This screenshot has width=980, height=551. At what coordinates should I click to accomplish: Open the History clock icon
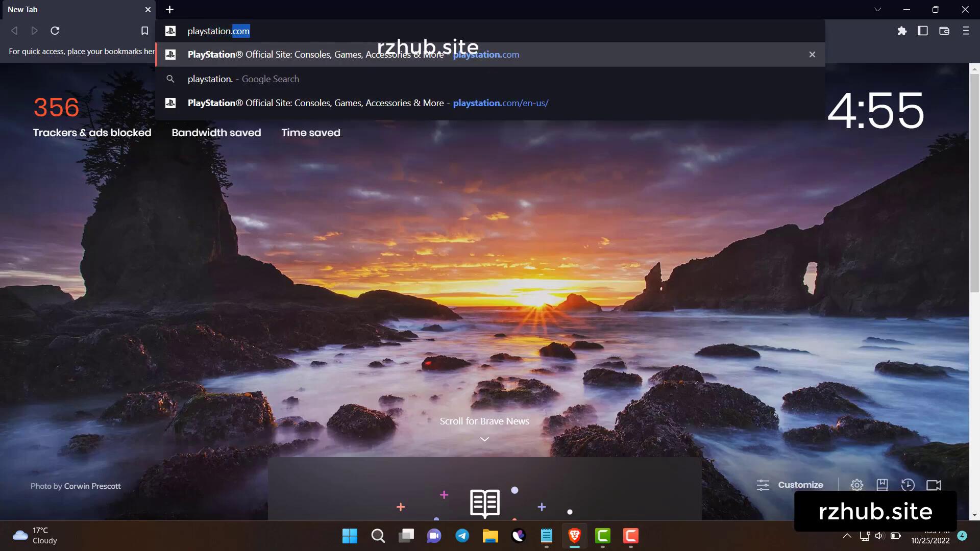pos(908,485)
